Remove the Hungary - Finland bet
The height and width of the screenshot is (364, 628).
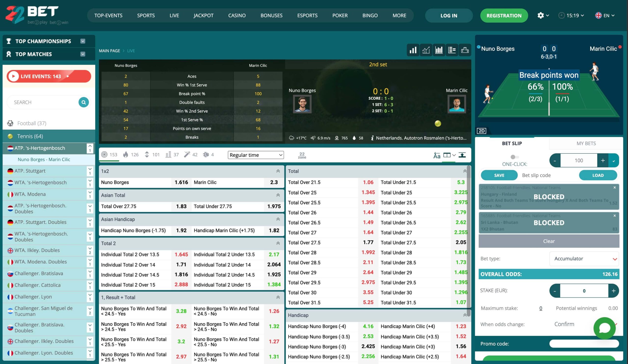coord(615,188)
